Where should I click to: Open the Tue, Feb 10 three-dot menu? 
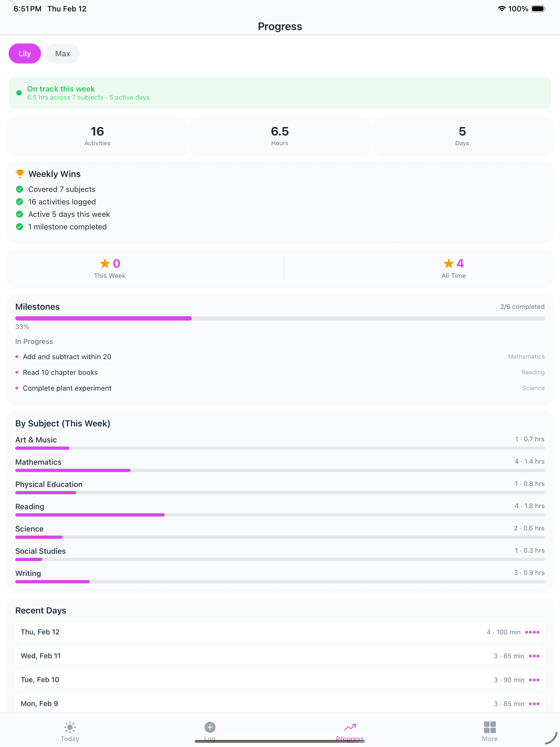534,680
